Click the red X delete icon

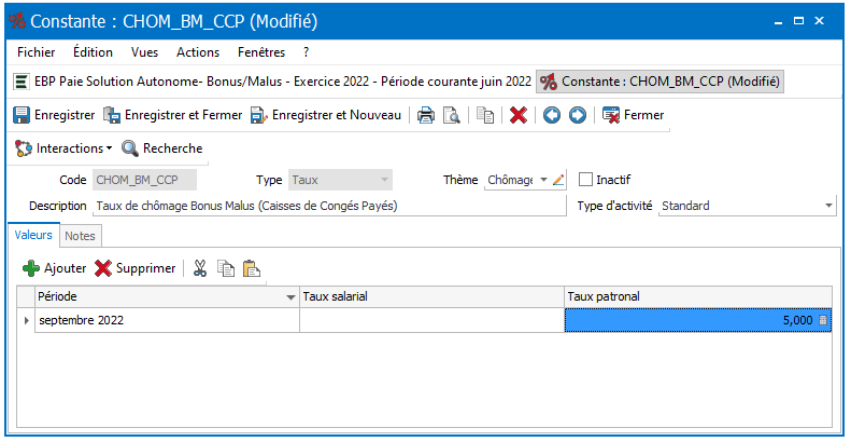tap(518, 115)
